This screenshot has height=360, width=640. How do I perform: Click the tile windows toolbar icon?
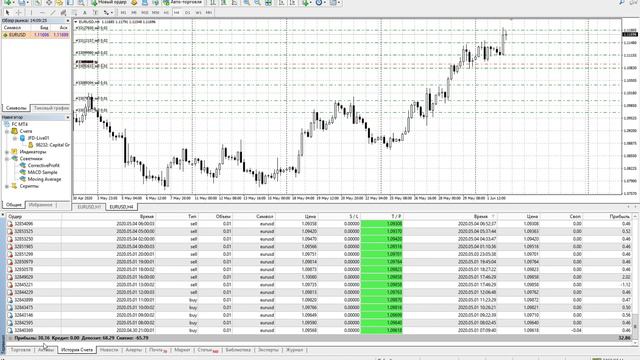click(268, 2)
